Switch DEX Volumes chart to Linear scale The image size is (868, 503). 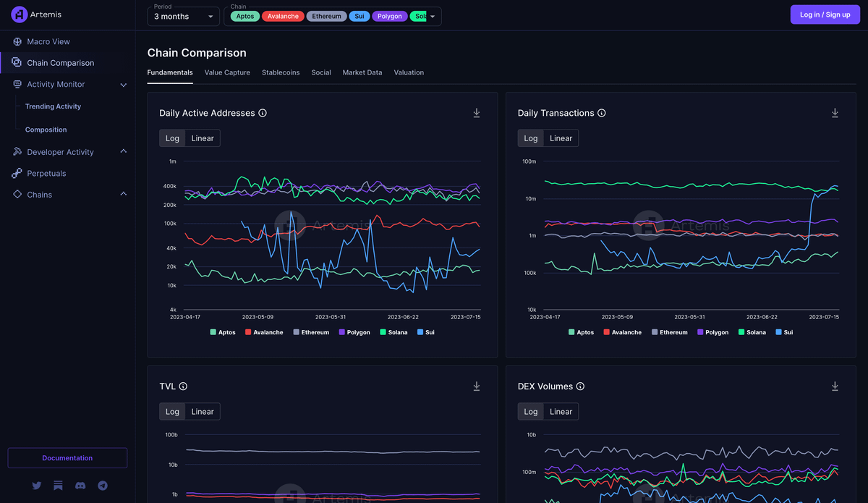[561, 412]
